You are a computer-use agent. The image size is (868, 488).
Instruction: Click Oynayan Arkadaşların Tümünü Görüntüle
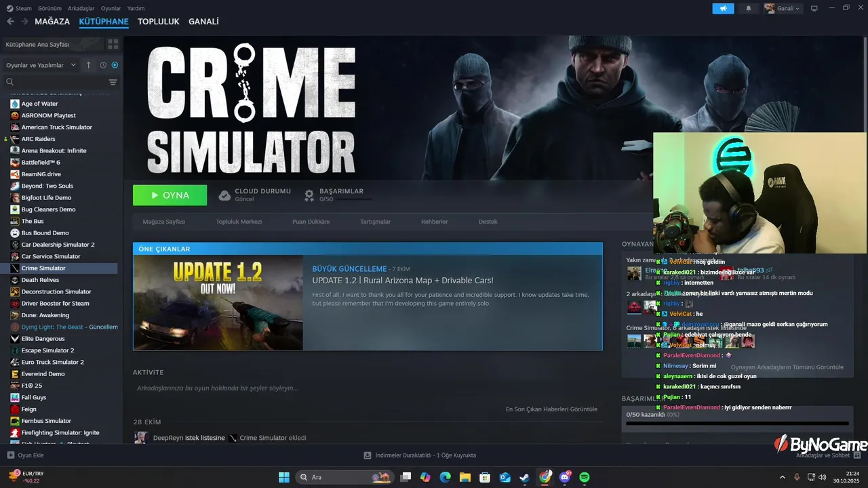(787, 367)
